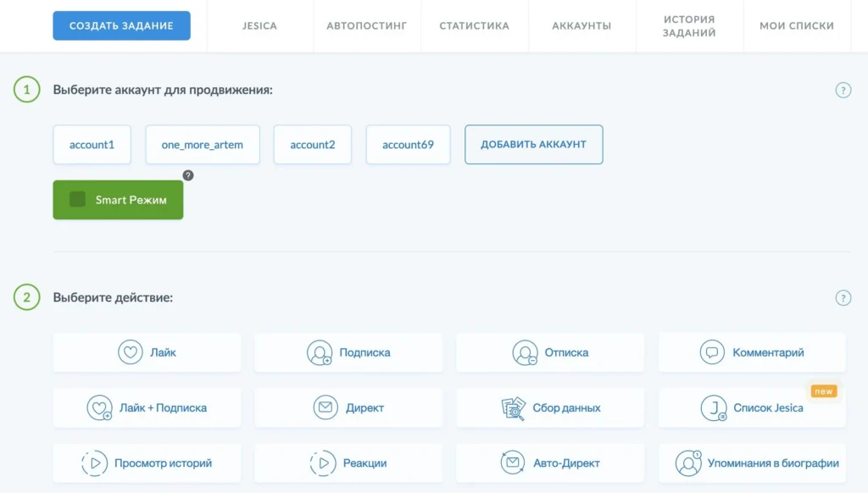Click the play icon for Реакции
Screen dimensions: 868x493
click(323, 463)
